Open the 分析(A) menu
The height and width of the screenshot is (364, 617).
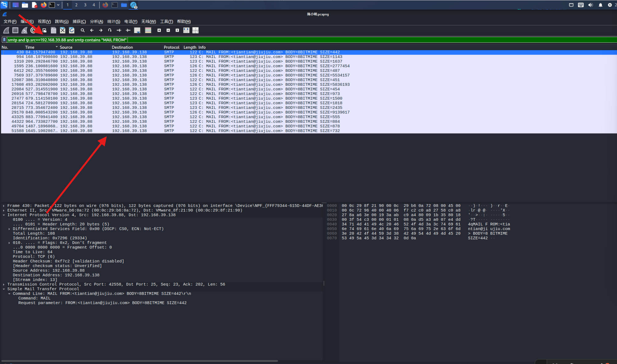click(x=97, y=22)
